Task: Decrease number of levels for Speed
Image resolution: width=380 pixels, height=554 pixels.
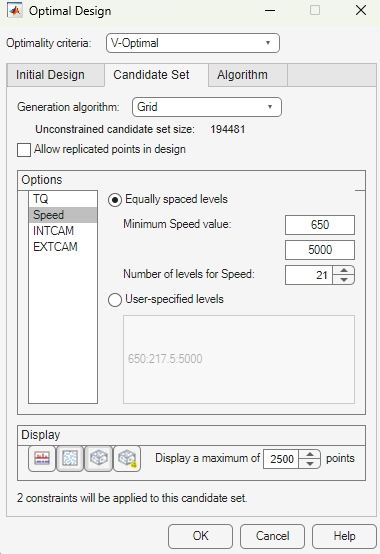Action: 344,280
